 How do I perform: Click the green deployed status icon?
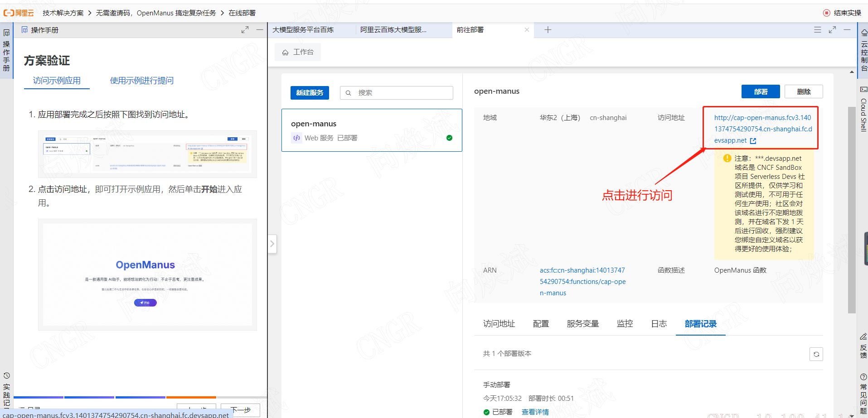(449, 138)
